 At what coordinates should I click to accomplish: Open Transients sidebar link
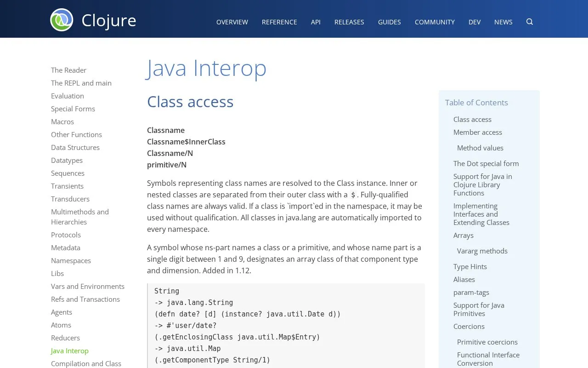point(67,186)
